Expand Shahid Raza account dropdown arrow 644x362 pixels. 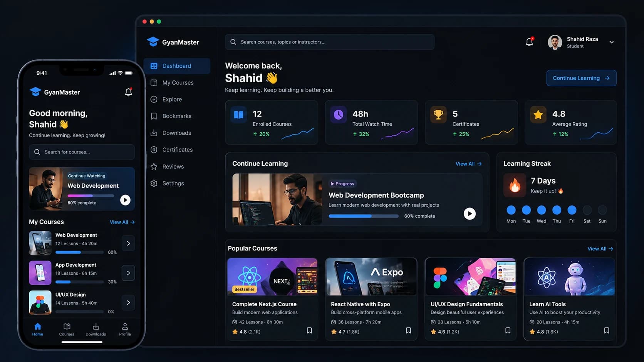pyautogui.click(x=612, y=42)
